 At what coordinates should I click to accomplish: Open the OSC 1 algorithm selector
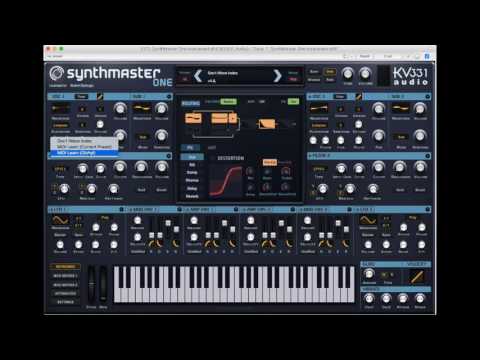[x=60, y=126]
